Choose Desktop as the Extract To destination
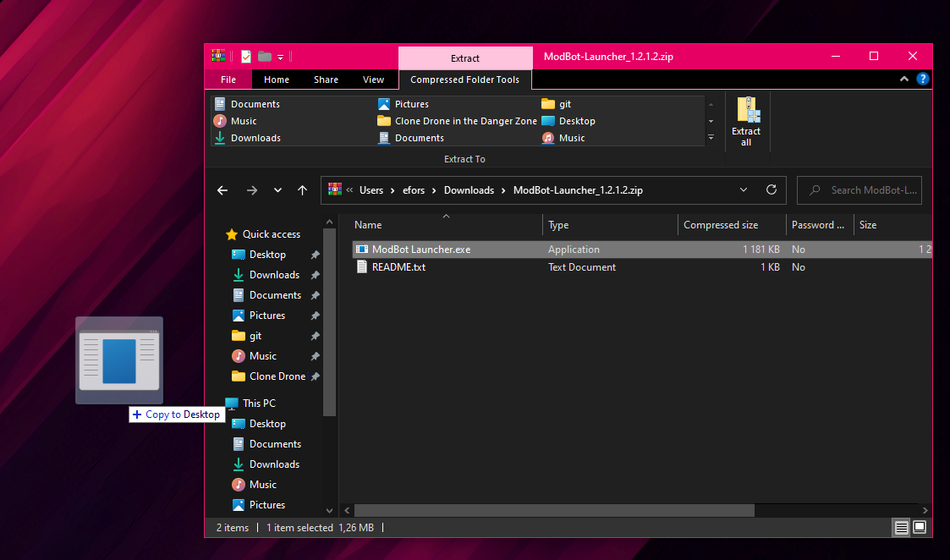This screenshot has height=560, width=950. (569, 121)
